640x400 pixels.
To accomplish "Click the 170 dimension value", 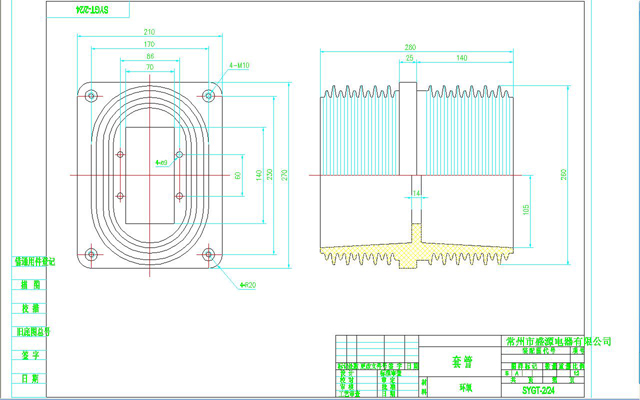I will click(149, 45).
